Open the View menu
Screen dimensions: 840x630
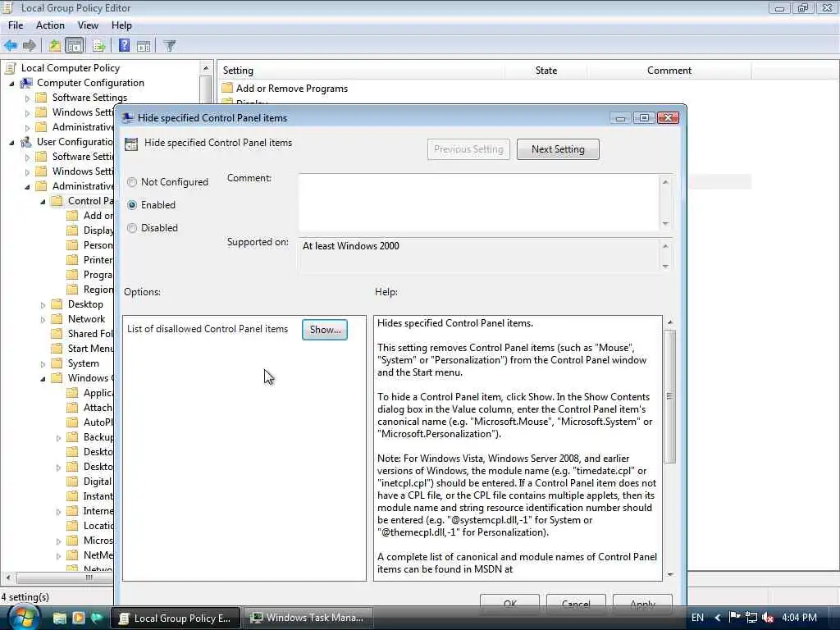pyautogui.click(x=88, y=25)
